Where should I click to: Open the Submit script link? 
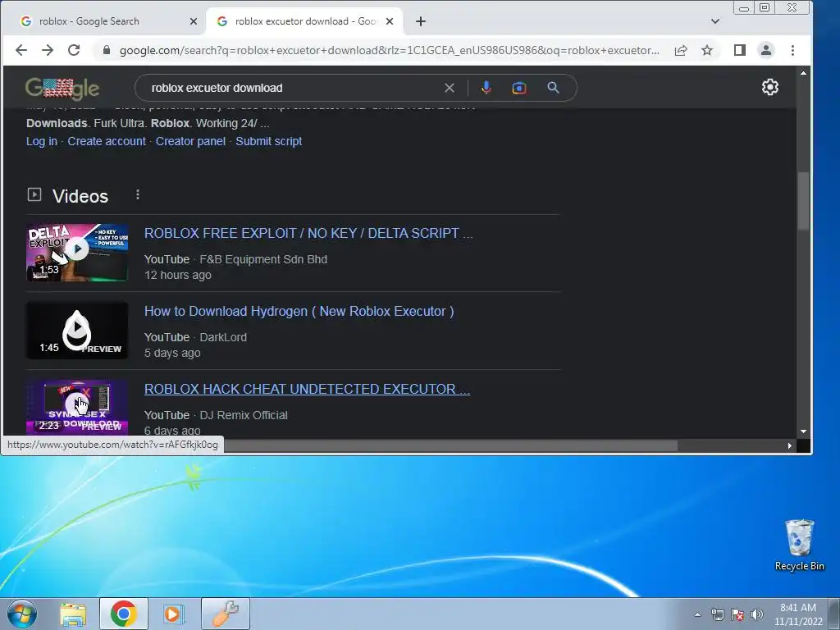click(x=269, y=141)
